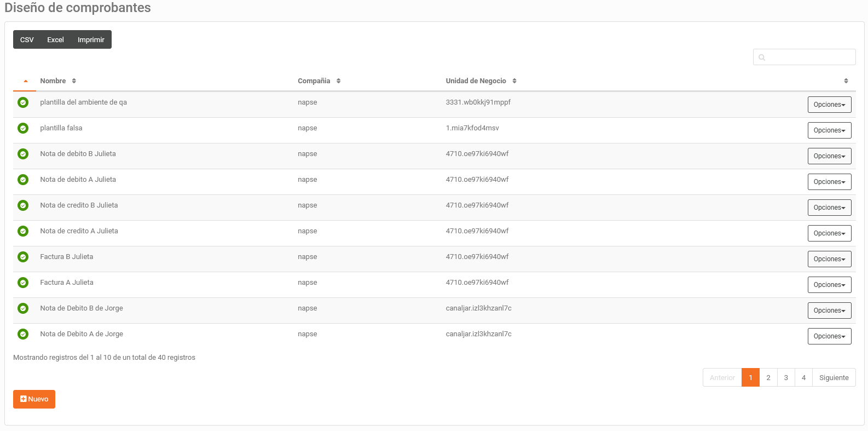Click the cell text 1.mia7kfod4msv
The width and height of the screenshot is (868, 431).
point(472,128)
